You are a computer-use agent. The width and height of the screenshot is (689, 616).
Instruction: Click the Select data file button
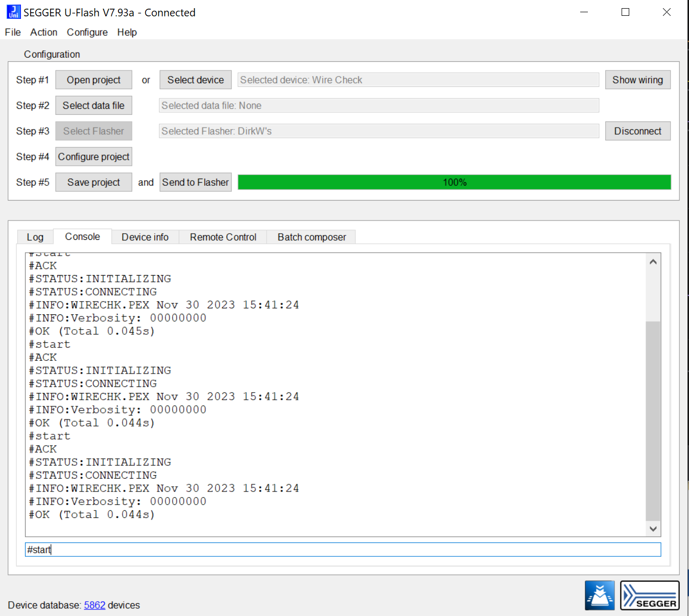tap(93, 106)
